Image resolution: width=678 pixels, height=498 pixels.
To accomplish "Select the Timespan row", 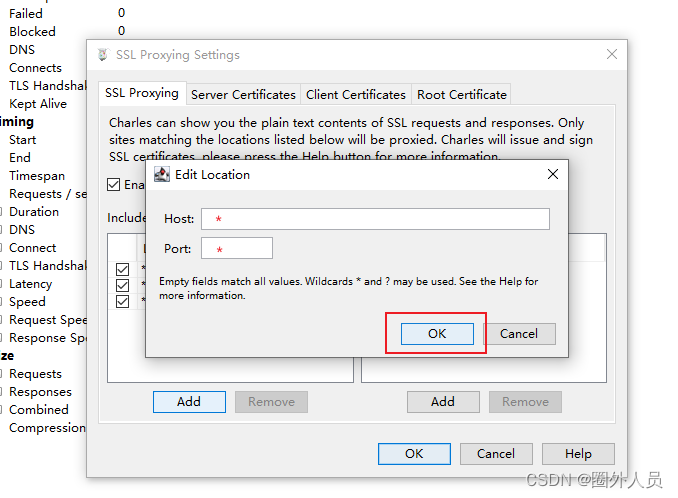I will coord(37,176).
